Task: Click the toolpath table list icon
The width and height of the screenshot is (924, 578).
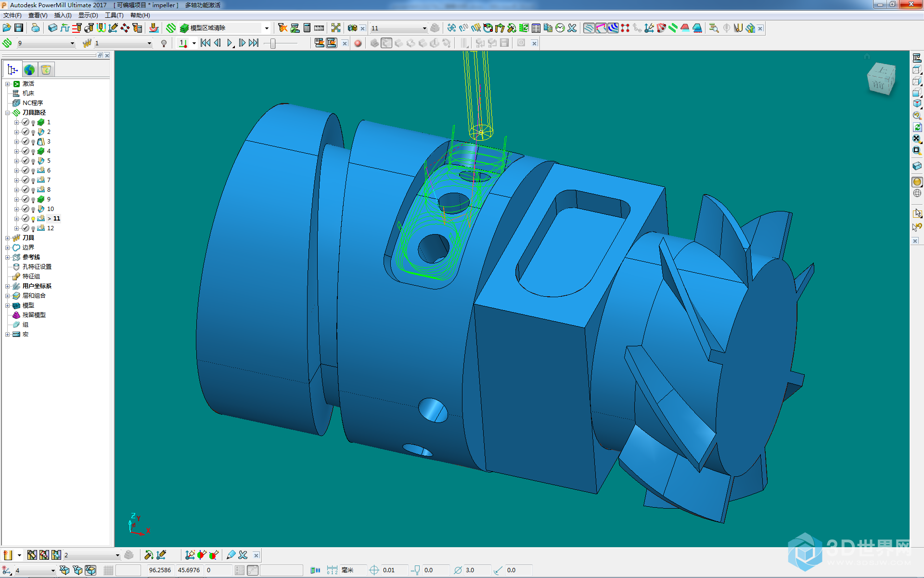Action: click(x=536, y=28)
